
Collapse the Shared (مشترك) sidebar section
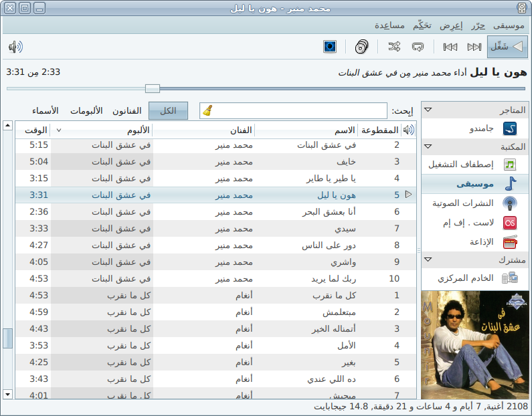point(428,259)
